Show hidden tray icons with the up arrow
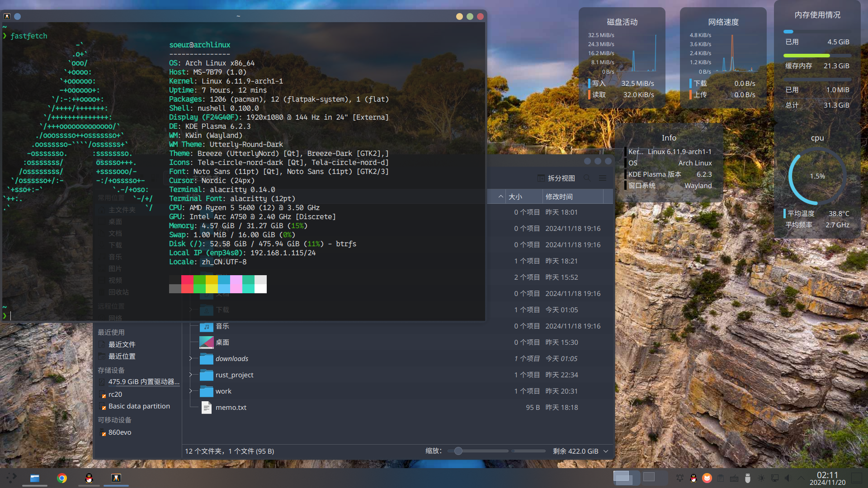 (x=801, y=478)
